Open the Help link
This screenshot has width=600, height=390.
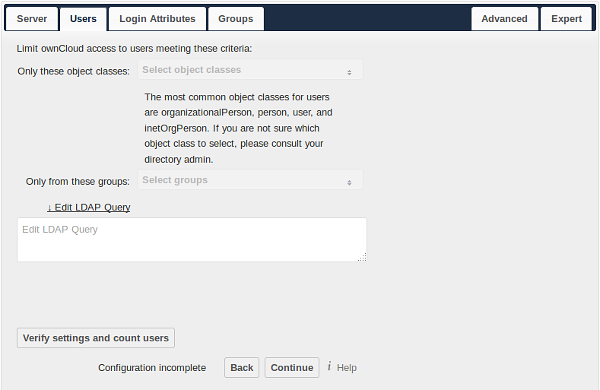(347, 368)
